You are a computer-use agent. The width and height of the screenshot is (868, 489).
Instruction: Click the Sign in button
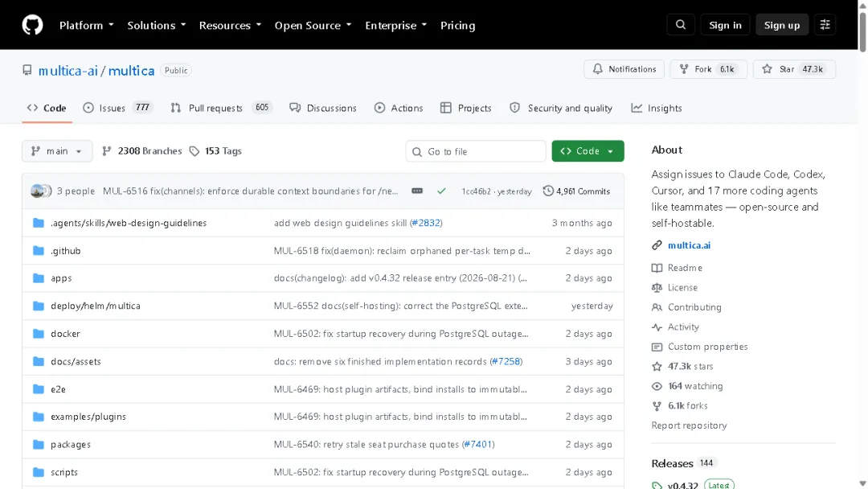point(725,25)
